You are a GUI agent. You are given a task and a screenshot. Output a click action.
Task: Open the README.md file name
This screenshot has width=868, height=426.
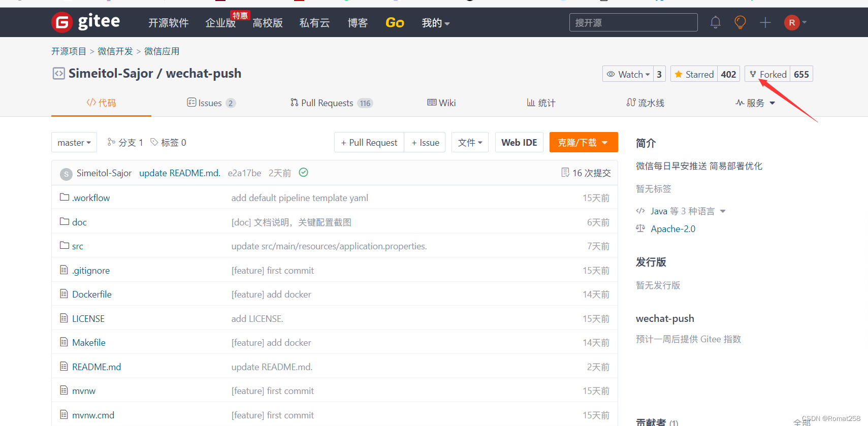(x=97, y=367)
